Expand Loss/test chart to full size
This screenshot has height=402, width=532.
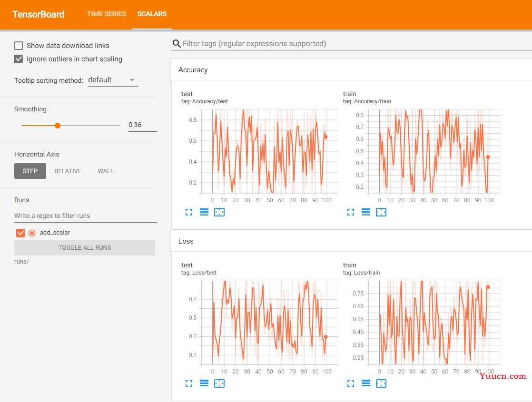pyautogui.click(x=189, y=383)
